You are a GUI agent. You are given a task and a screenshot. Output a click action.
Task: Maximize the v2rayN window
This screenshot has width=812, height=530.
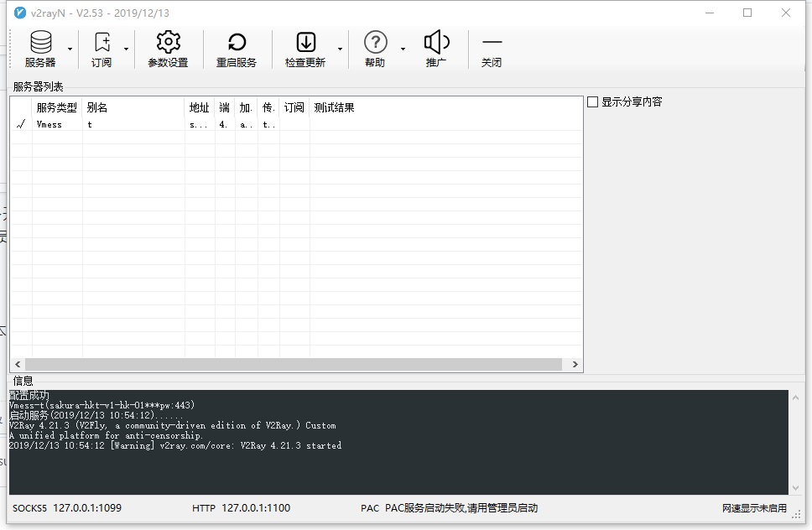(x=747, y=13)
